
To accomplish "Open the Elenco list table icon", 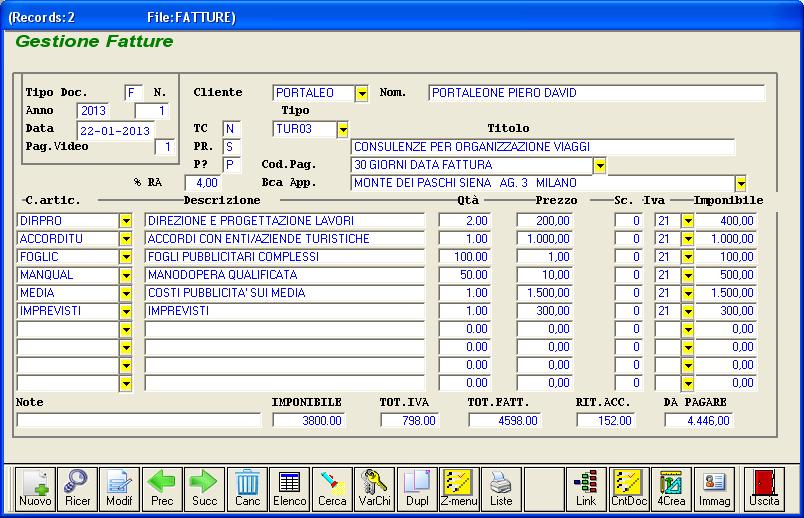I will coord(290,489).
